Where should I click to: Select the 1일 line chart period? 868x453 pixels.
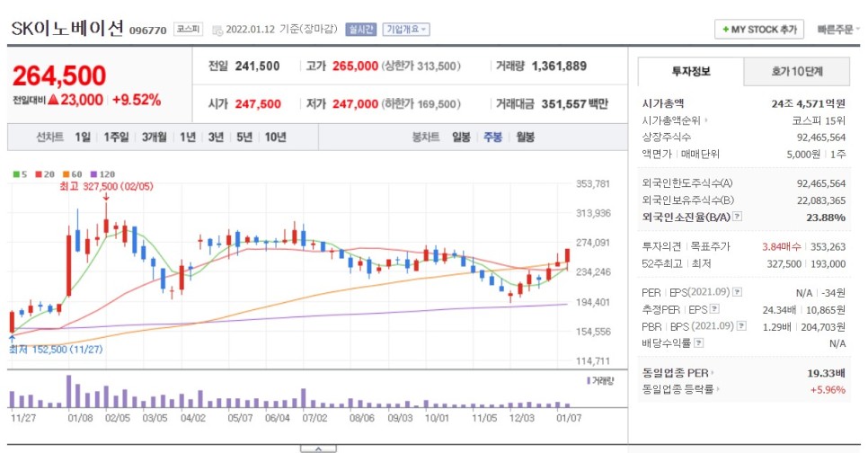coord(83,137)
